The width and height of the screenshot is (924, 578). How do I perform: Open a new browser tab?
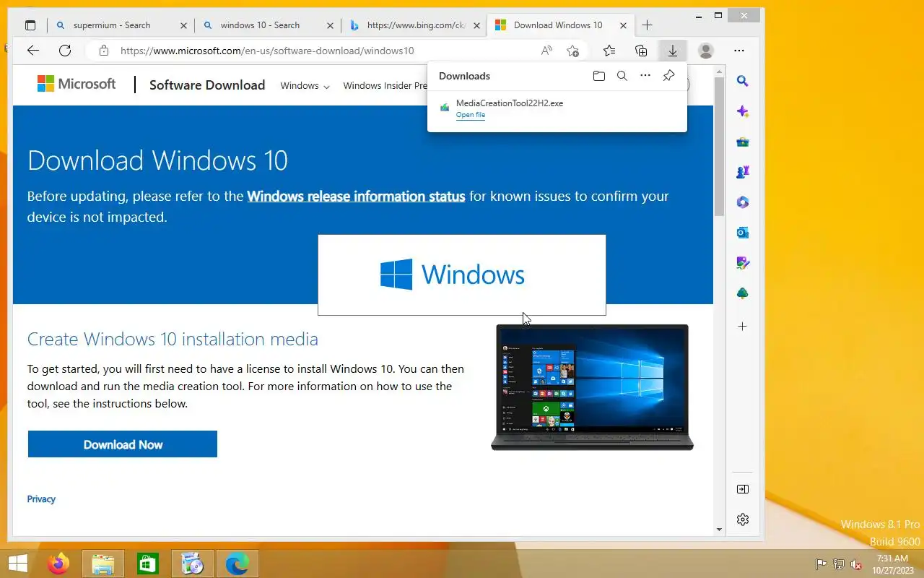click(x=648, y=25)
